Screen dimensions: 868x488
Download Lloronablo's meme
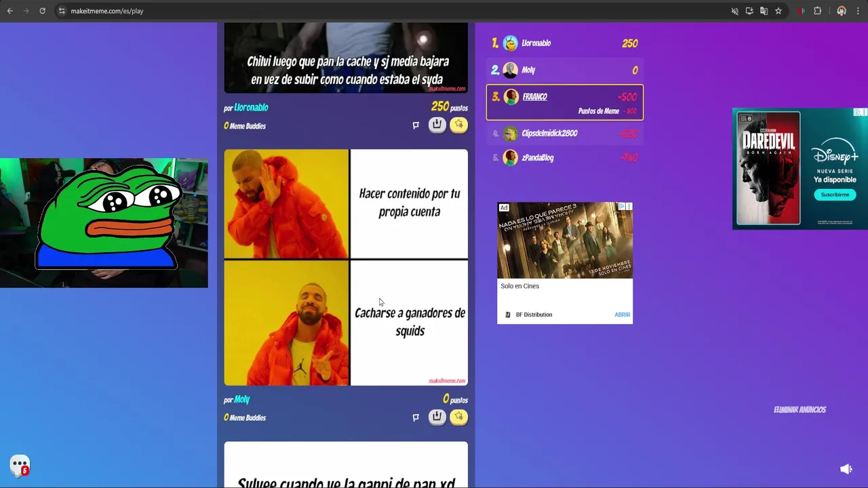click(x=437, y=125)
